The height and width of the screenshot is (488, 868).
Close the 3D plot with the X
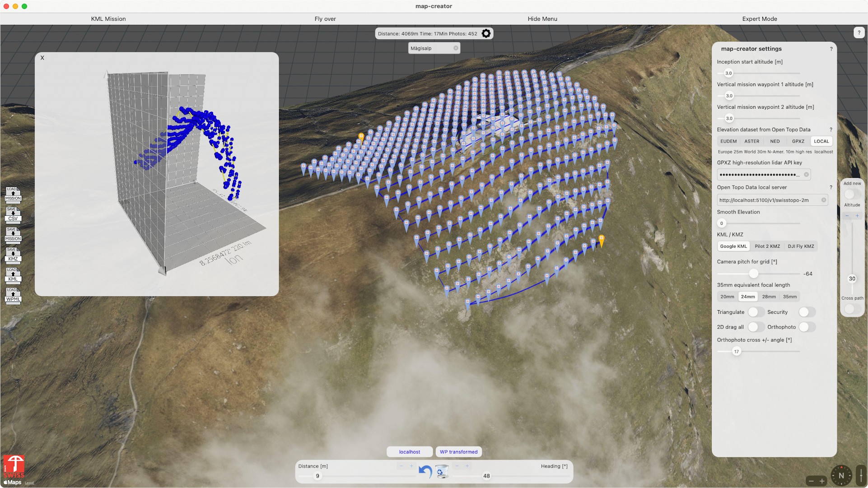[x=42, y=58]
